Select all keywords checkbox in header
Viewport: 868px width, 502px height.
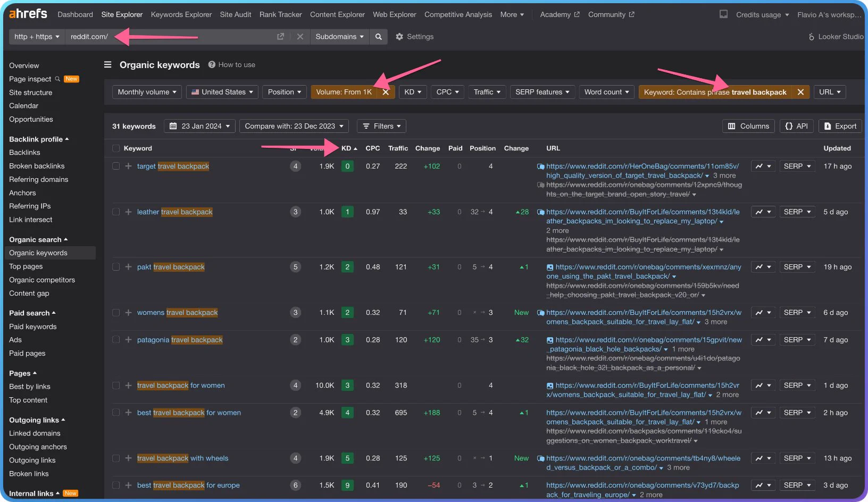[x=116, y=148]
